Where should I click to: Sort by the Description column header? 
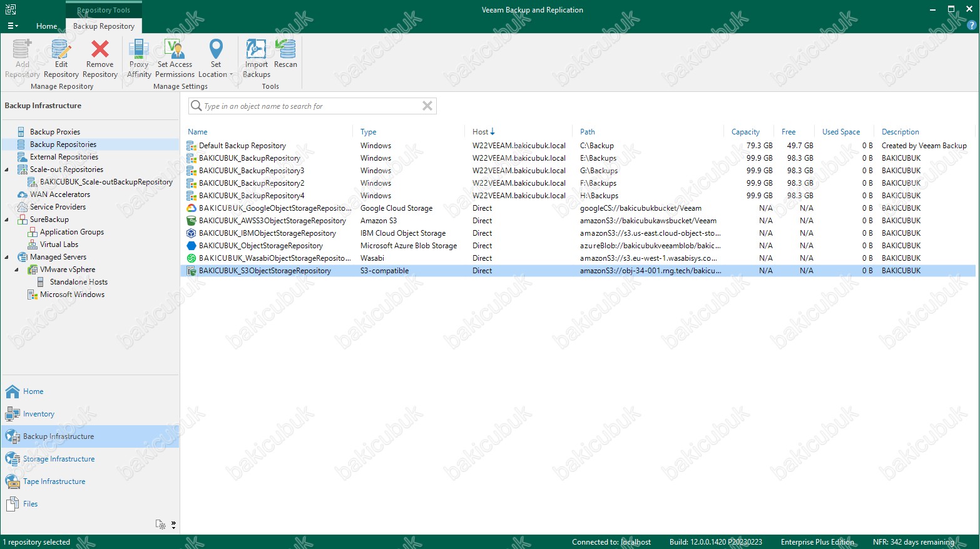(x=901, y=132)
